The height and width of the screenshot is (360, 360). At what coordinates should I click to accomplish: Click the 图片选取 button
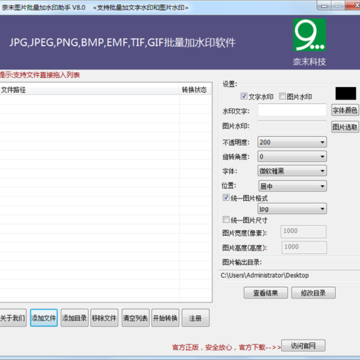345,127
